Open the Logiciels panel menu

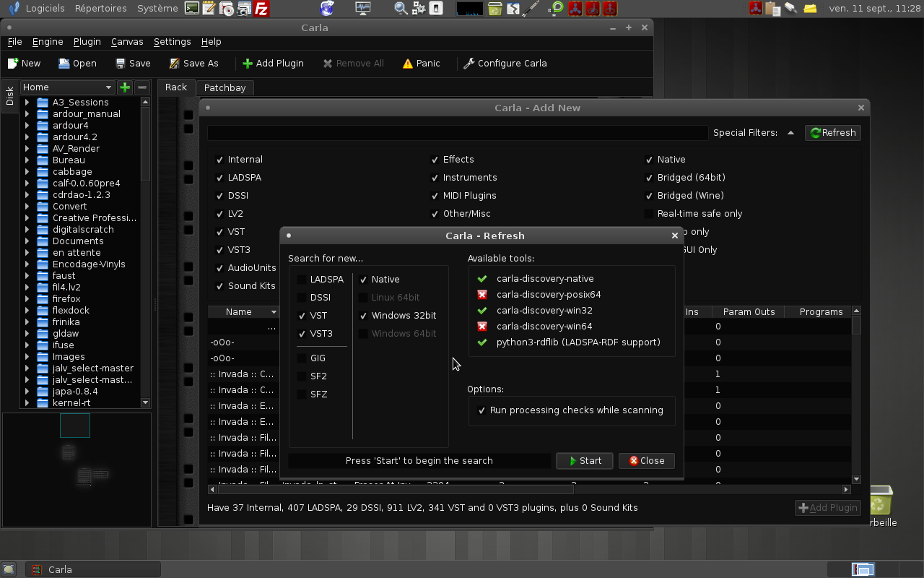click(x=45, y=9)
